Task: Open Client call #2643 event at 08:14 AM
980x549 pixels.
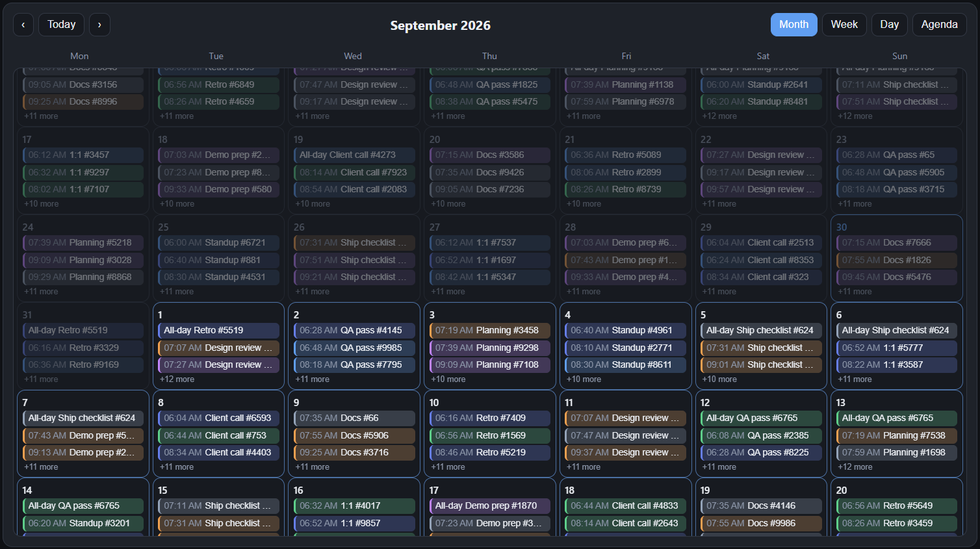Action: (625, 523)
